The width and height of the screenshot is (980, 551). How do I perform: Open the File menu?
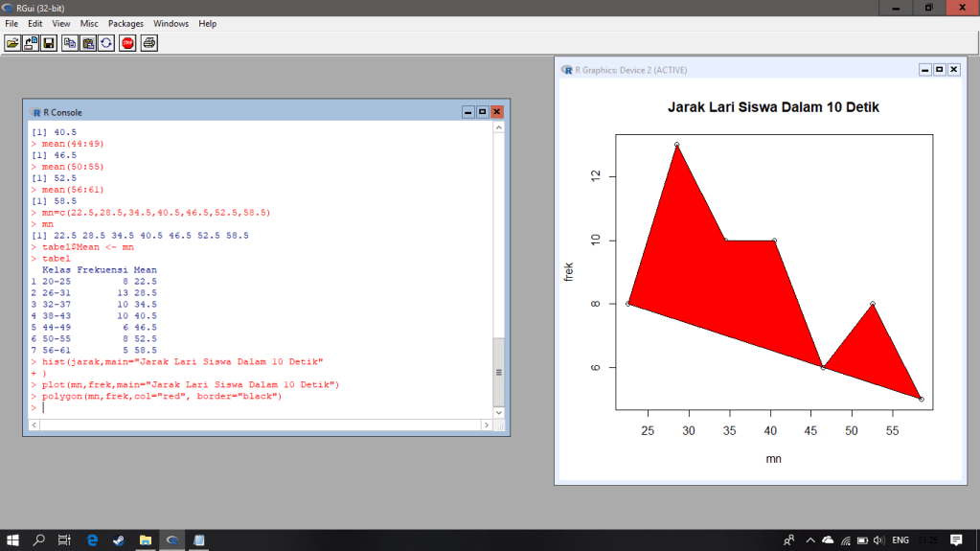11,23
